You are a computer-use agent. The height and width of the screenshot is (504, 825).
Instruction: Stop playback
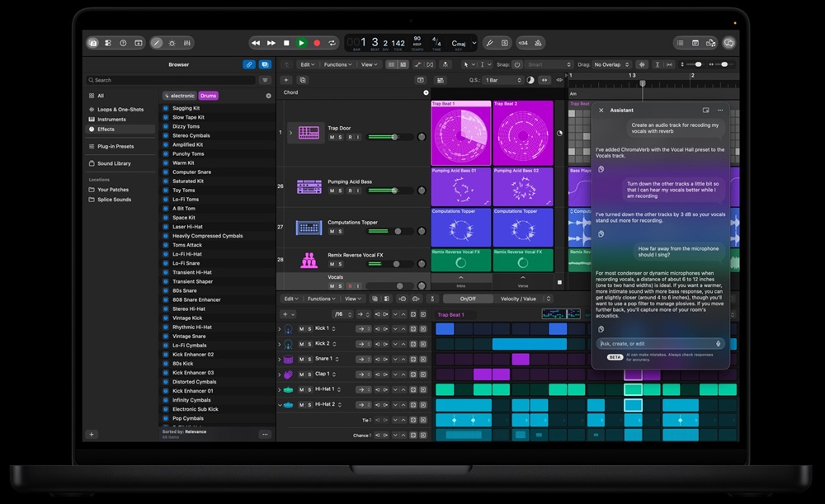click(286, 43)
